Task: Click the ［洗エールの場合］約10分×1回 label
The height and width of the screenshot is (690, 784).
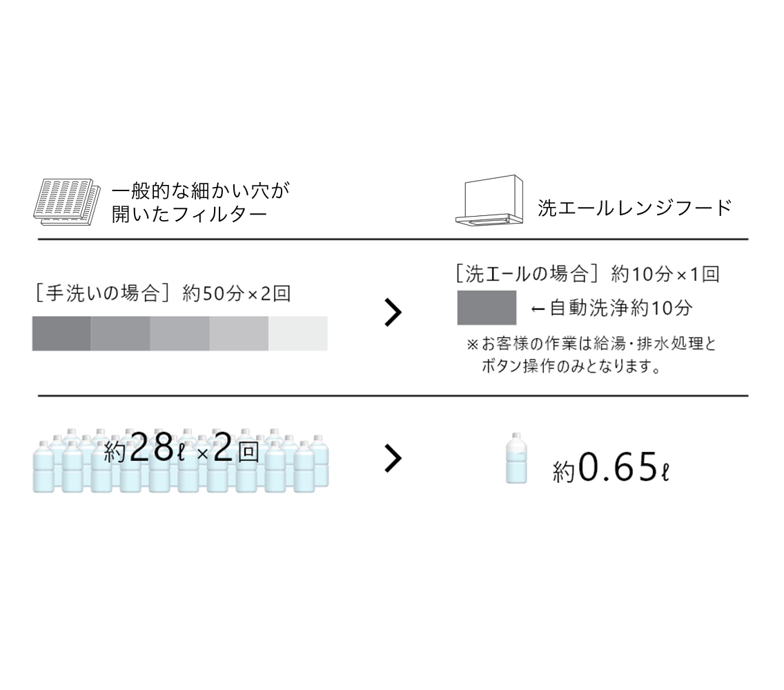Action: (x=587, y=274)
